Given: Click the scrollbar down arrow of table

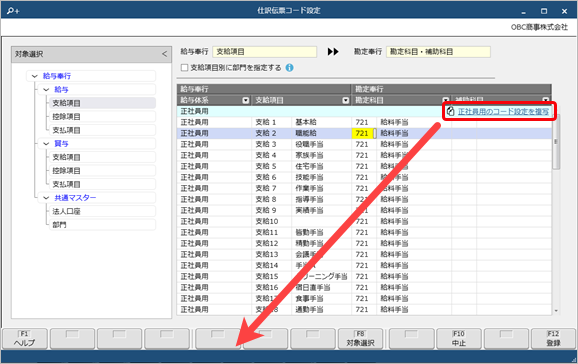Looking at the screenshot, I should point(556,311).
